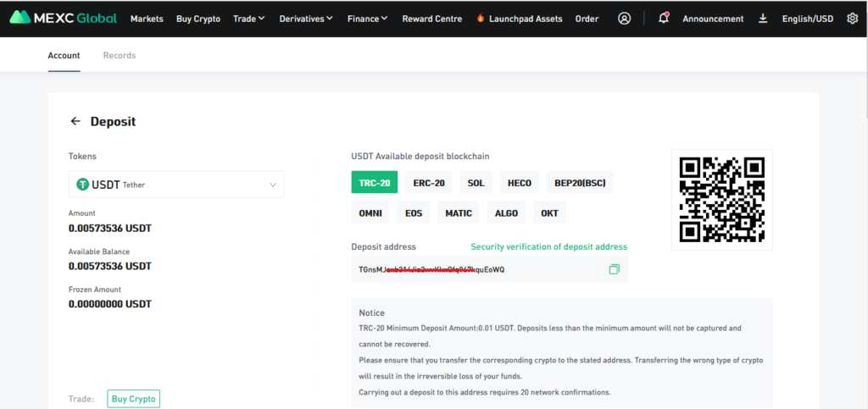
Task: Click the download app icon
Action: click(x=763, y=18)
